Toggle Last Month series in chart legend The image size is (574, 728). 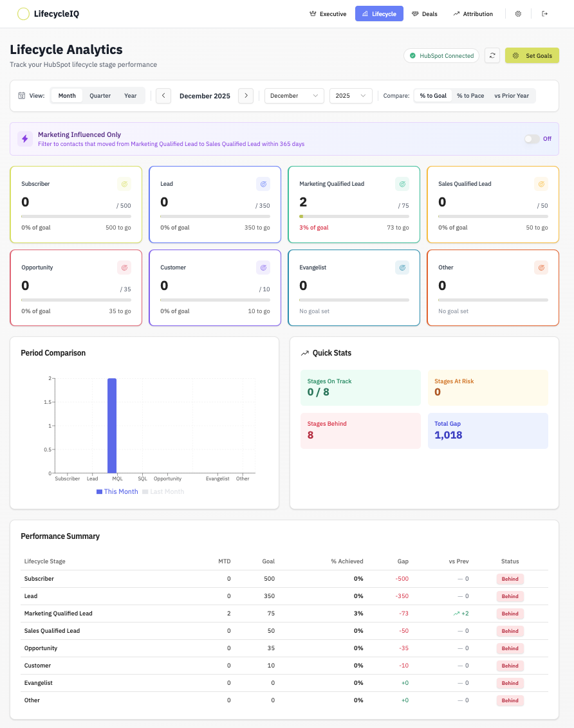click(163, 491)
